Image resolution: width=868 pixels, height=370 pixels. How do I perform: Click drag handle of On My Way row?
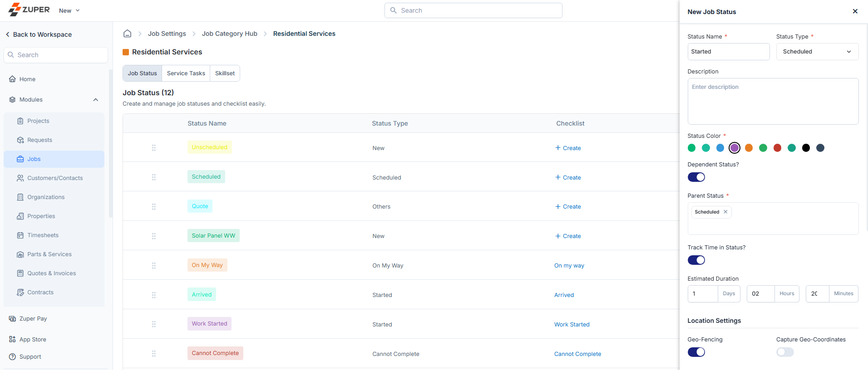click(154, 266)
